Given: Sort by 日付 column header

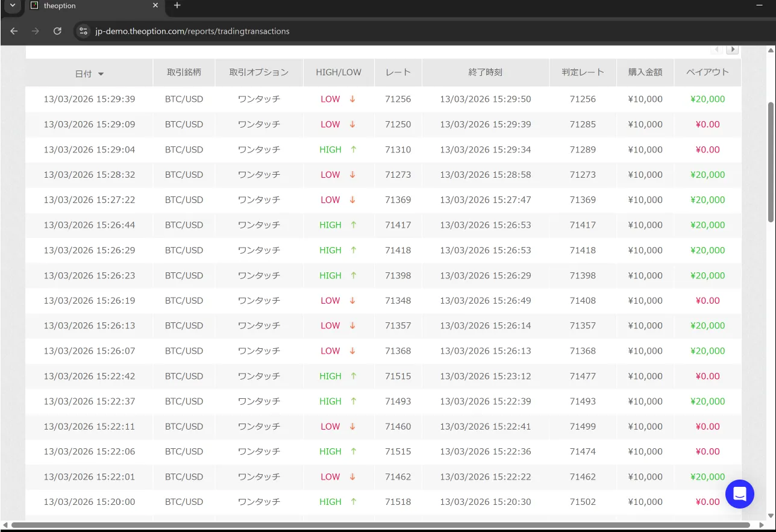Looking at the screenshot, I should pos(89,74).
